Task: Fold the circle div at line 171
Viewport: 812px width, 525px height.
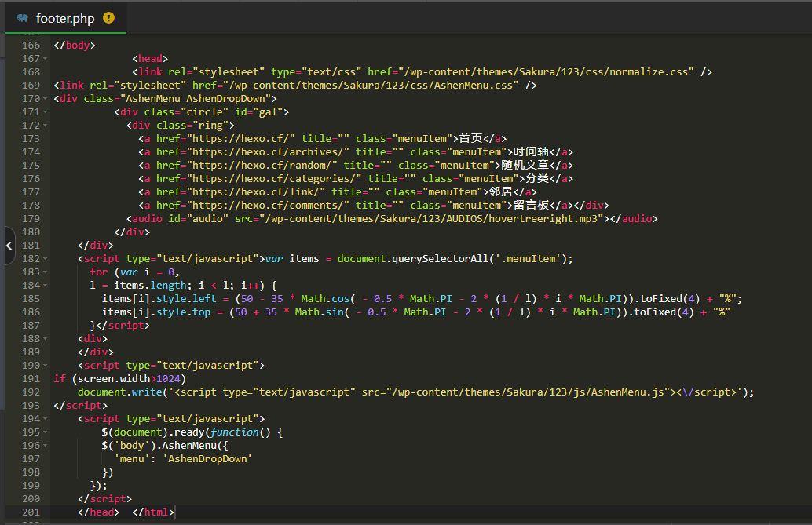Action: pyautogui.click(x=44, y=112)
